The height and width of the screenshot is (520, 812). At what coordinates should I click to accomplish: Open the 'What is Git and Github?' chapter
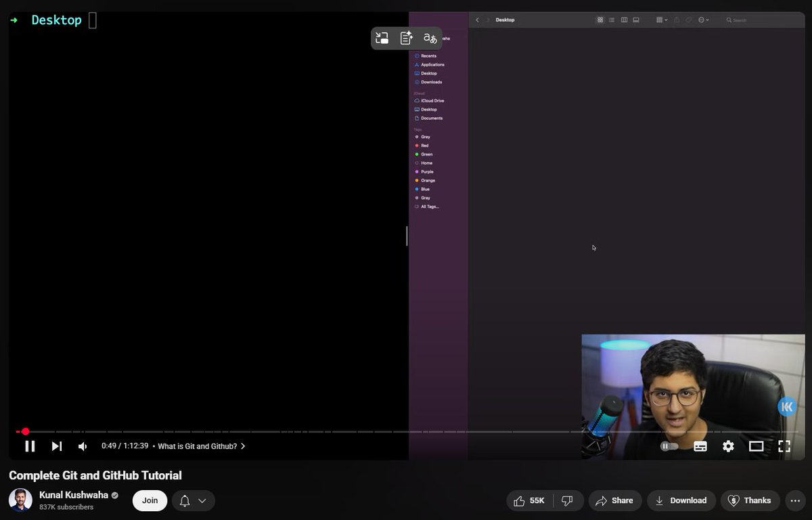point(198,446)
